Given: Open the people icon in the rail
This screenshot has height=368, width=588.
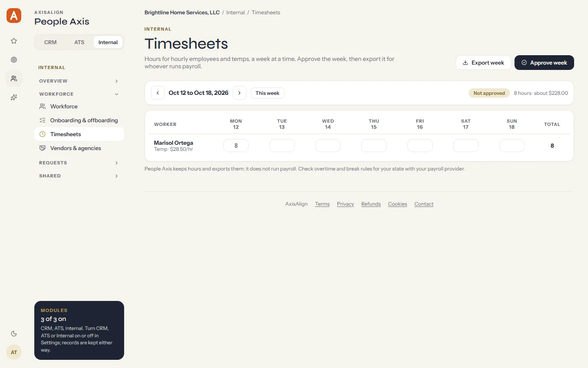Looking at the screenshot, I should coord(14,79).
